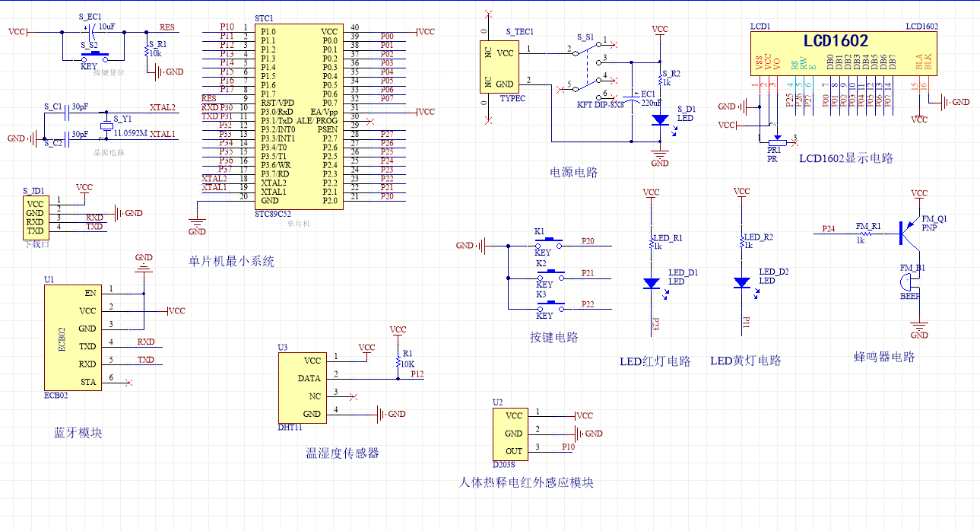Click the S_JD1 download header component
Screen dimensions: 980x531
click(x=35, y=217)
